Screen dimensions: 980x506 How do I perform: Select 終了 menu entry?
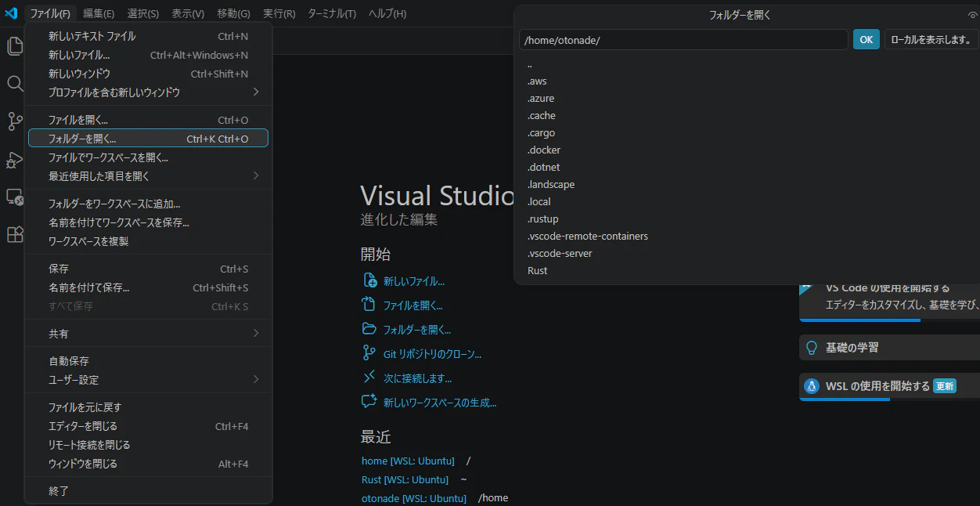(x=149, y=491)
